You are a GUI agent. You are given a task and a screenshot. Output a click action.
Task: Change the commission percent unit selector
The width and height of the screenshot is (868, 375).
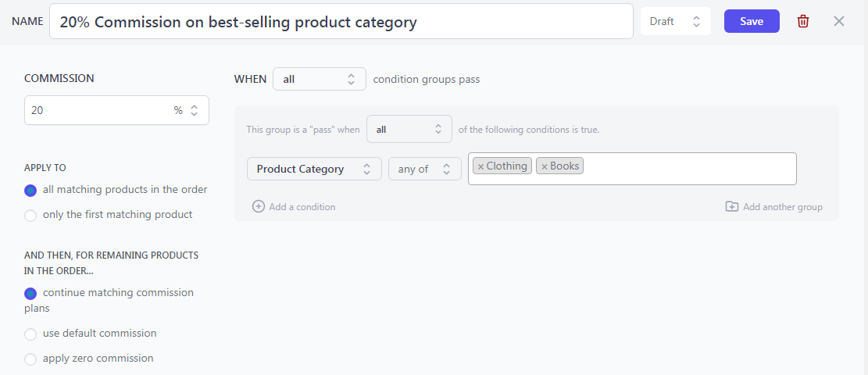pyautogui.click(x=186, y=110)
